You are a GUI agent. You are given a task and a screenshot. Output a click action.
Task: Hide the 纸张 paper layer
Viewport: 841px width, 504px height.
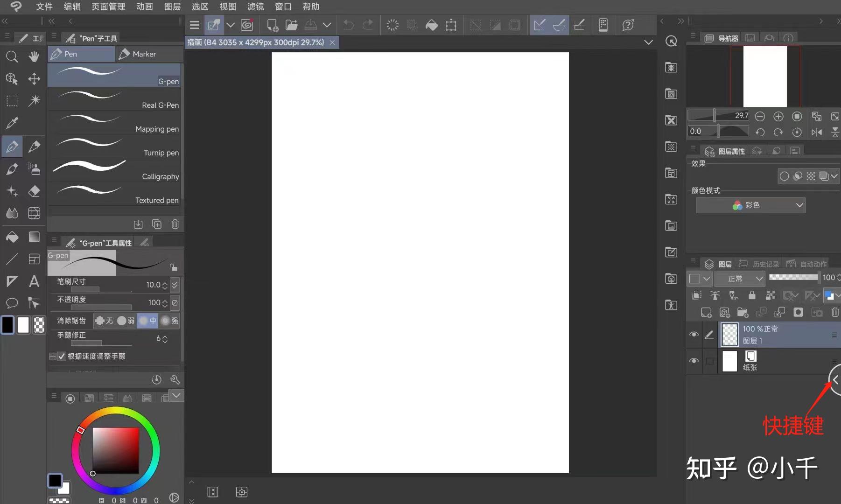[694, 361]
